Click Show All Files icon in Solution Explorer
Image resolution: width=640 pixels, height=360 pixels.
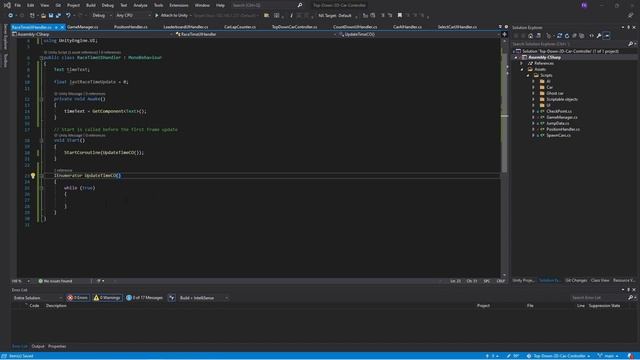pos(582,36)
